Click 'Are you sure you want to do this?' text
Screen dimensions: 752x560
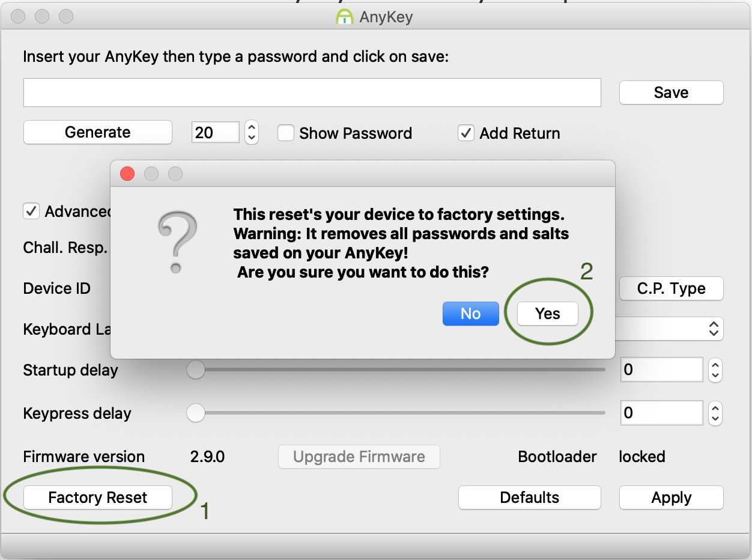point(363,272)
